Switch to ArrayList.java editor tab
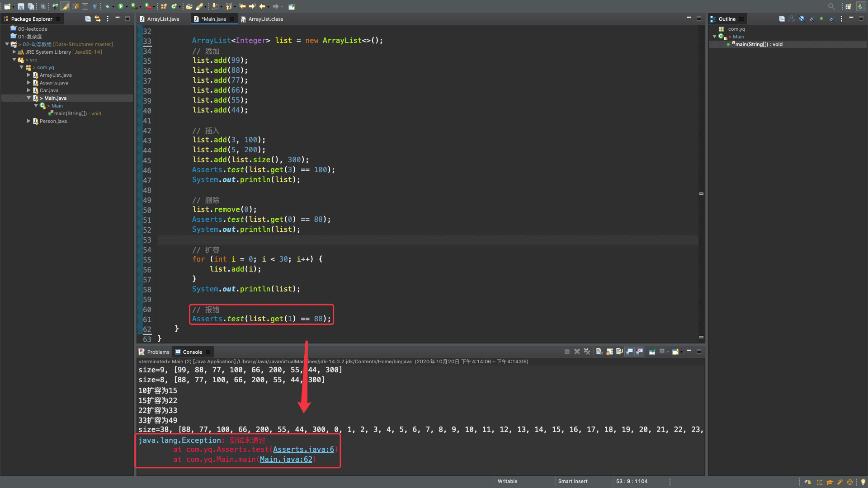 tap(163, 19)
